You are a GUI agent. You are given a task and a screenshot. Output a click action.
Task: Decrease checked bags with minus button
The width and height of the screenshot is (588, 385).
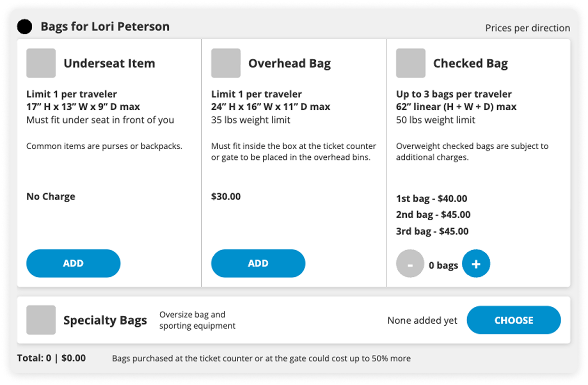410,264
